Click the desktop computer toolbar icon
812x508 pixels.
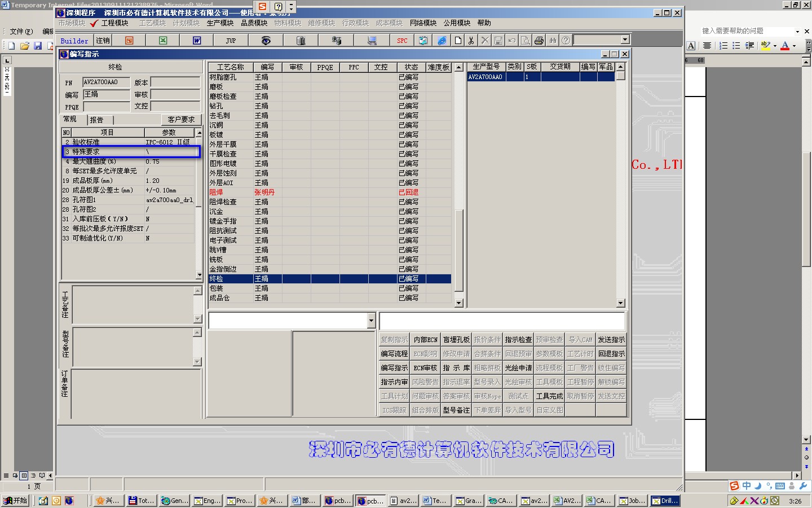click(x=372, y=41)
